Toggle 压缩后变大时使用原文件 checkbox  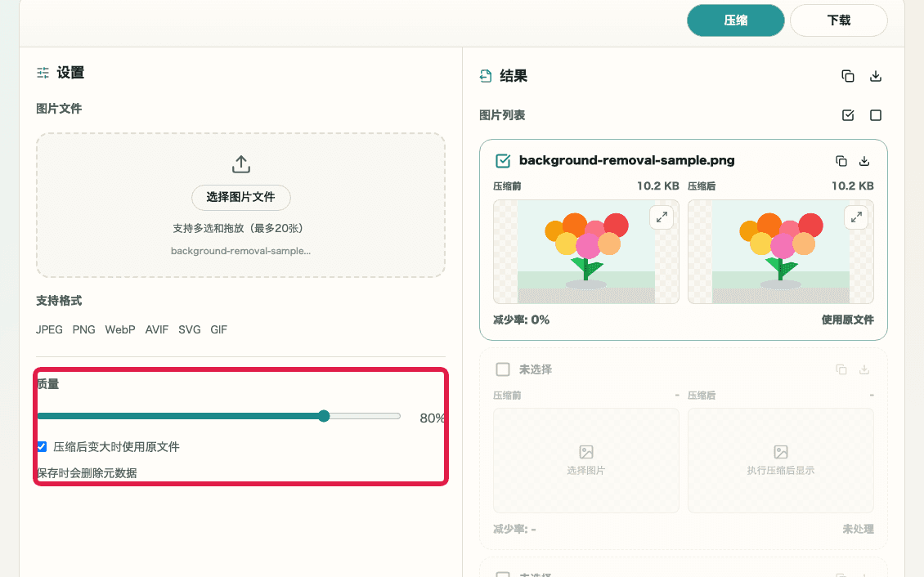42,447
